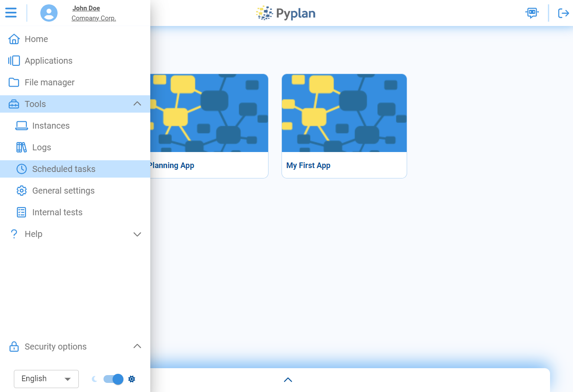Click the sun light-mode icon
This screenshot has width=573, height=392.
[x=132, y=379]
